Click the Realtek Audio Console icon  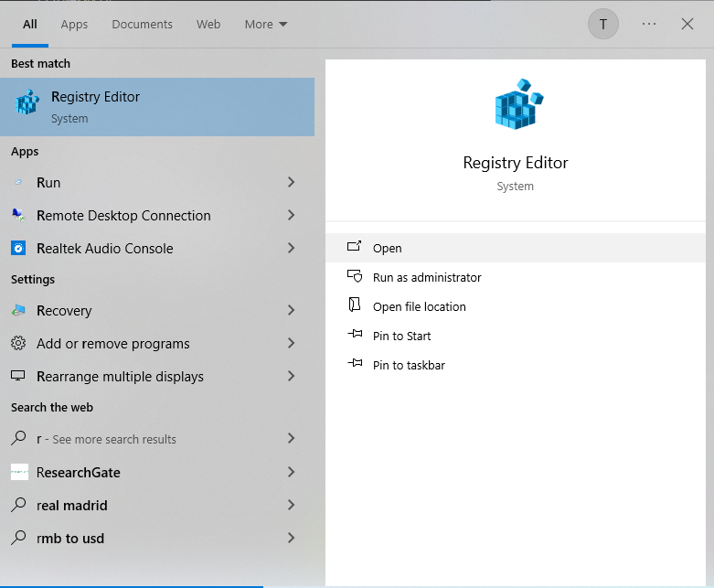(18, 249)
